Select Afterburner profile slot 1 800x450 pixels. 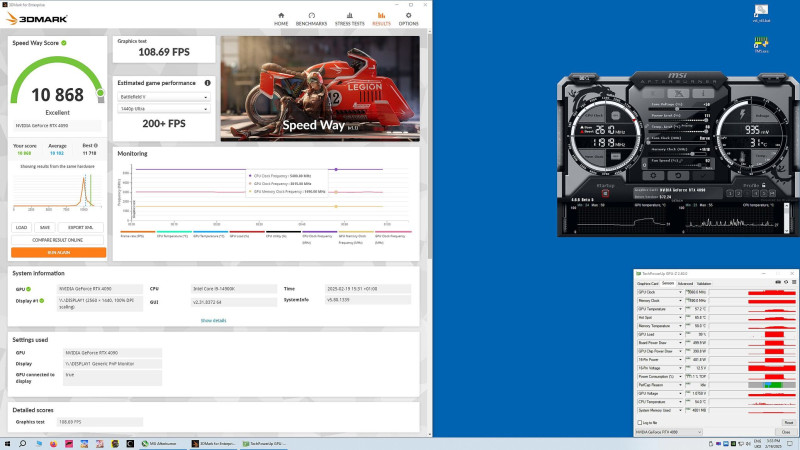point(730,193)
